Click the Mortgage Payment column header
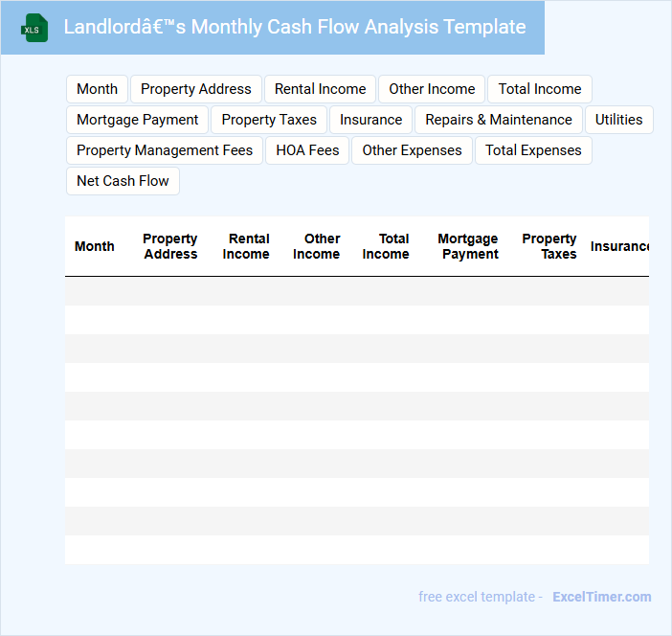The image size is (672, 636). coord(468,246)
